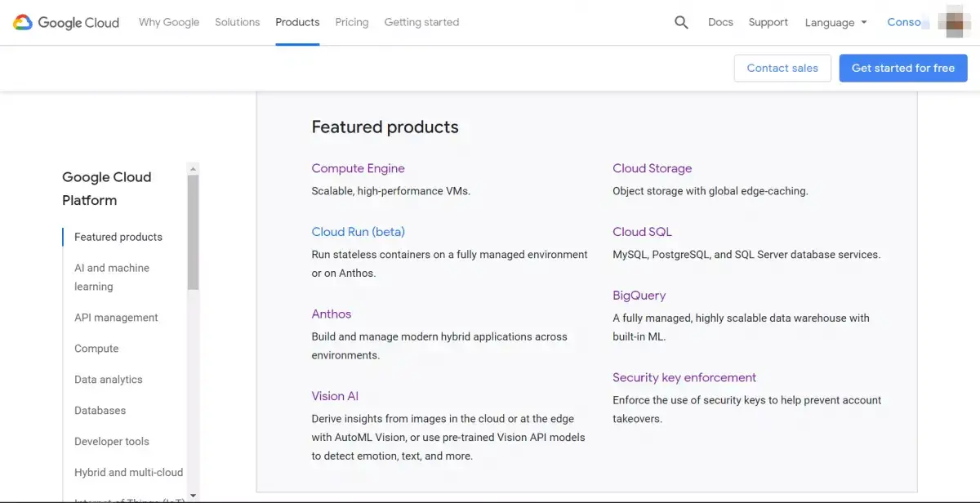Image resolution: width=980 pixels, height=503 pixels.
Task: Select Databases in the sidebar
Action: [x=100, y=411]
